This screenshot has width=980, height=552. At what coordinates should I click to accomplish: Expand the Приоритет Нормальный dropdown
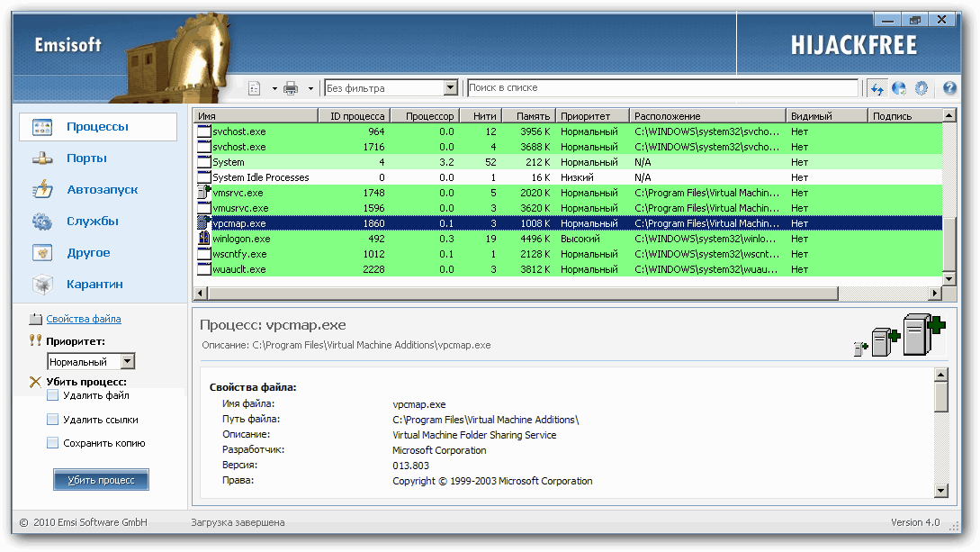pyautogui.click(x=128, y=361)
